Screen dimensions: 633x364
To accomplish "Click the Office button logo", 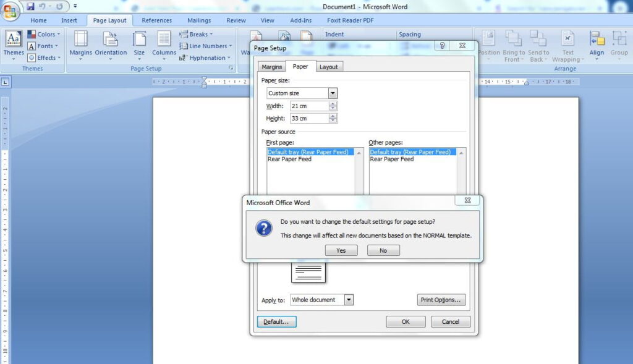I will (10, 11).
